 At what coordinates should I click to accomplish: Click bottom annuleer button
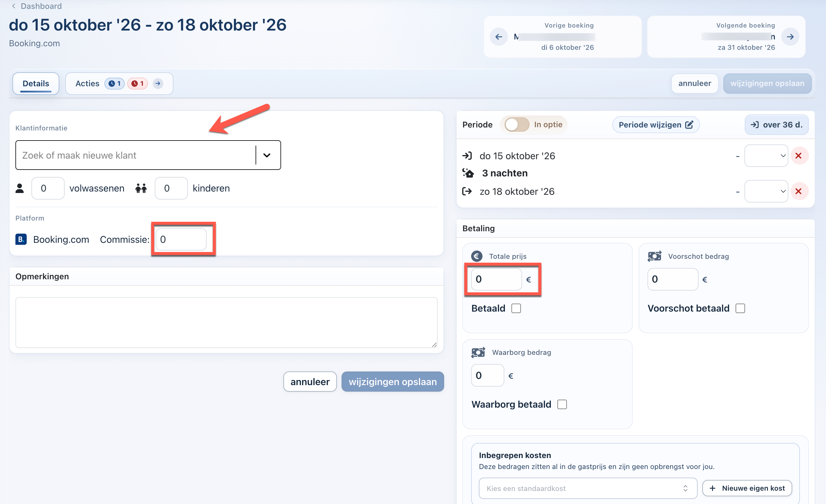(310, 382)
